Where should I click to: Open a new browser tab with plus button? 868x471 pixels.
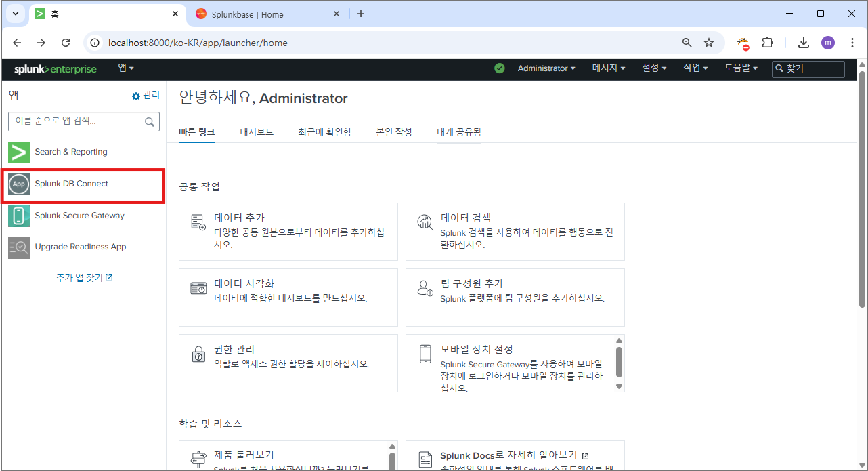click(x=361, y=14)
